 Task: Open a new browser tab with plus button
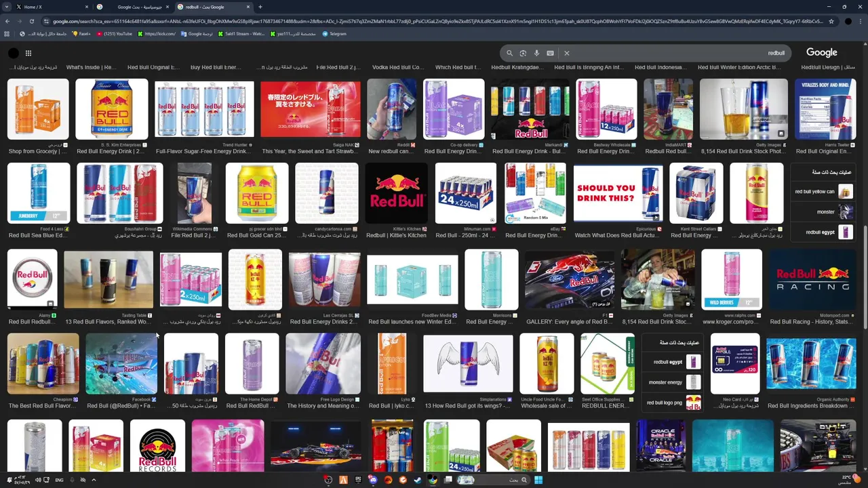coord(260,7)
